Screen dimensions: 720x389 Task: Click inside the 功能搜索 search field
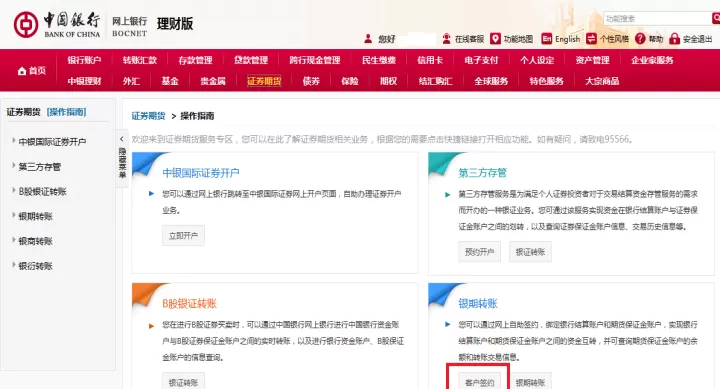tap(657, 18)
